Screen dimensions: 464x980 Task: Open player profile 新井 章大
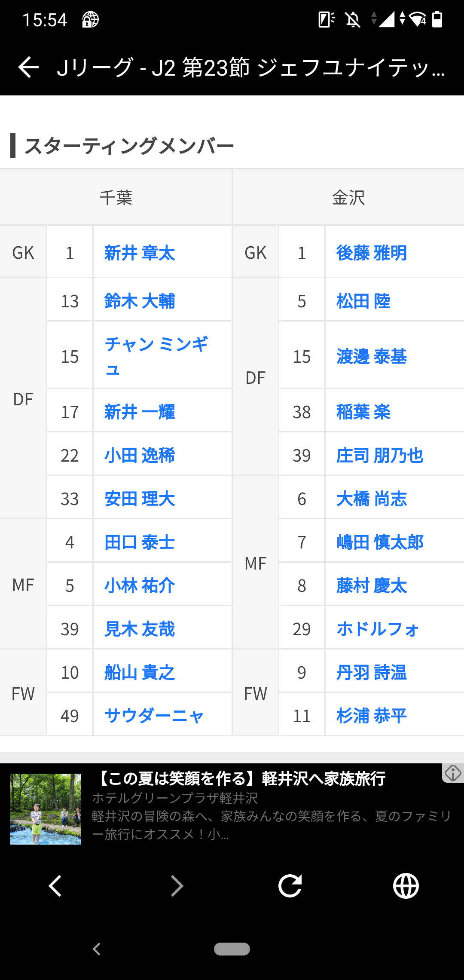click(x=140, y=253)
